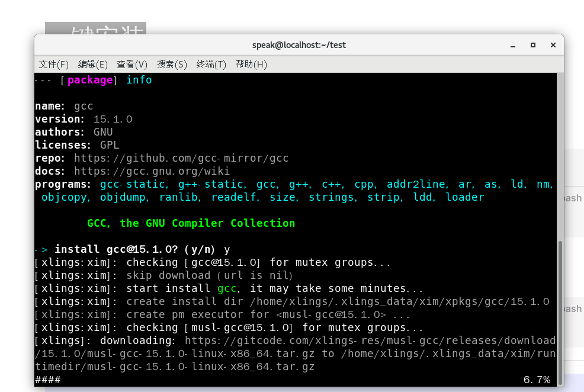Click "gcc-static" in the programs list
The width and height of the screenshot is (584, 392).
point(132,184)
